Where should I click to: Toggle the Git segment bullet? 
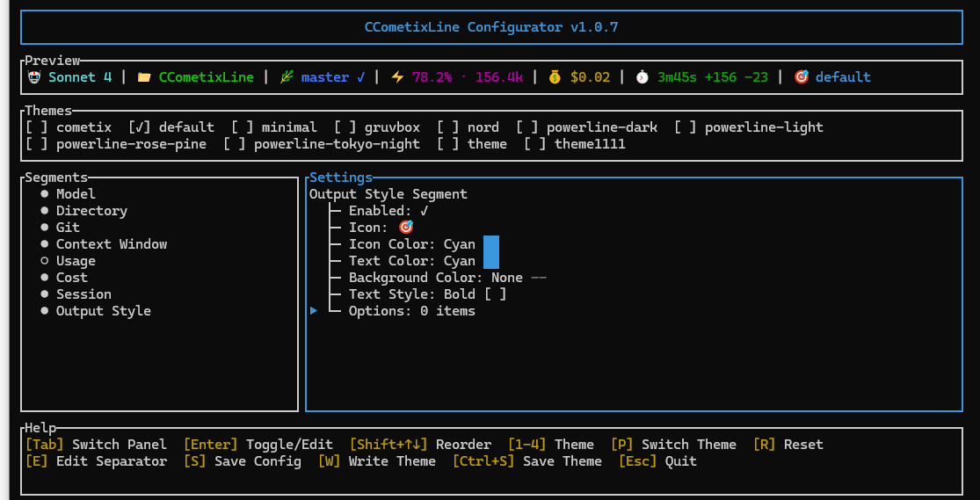(44, 228)
